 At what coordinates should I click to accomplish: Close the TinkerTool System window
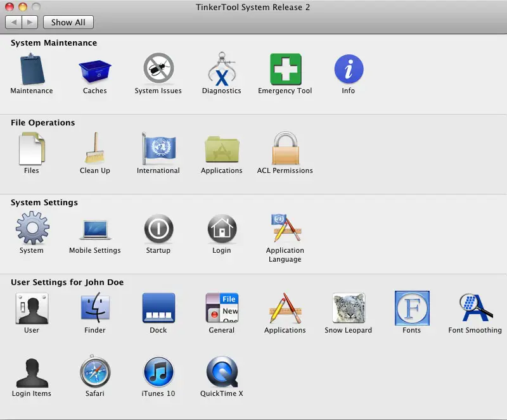pos(10,7)
